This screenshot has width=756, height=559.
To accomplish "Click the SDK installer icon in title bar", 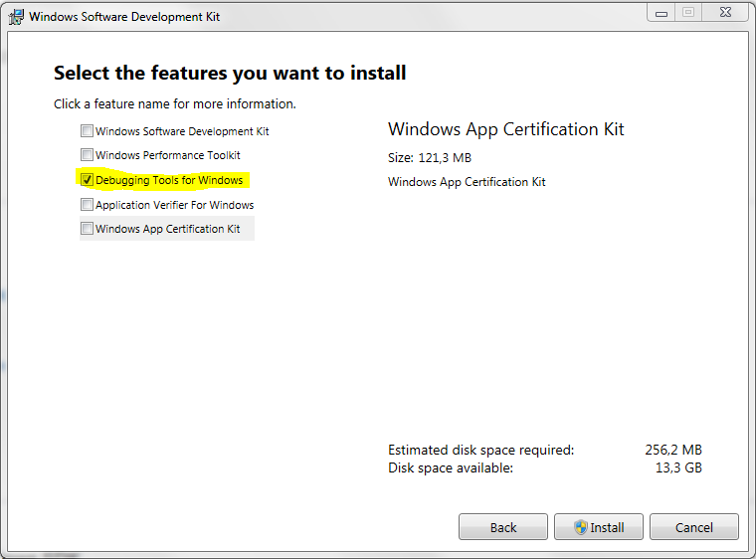I will pyautogui.click(x=16, y=17).
